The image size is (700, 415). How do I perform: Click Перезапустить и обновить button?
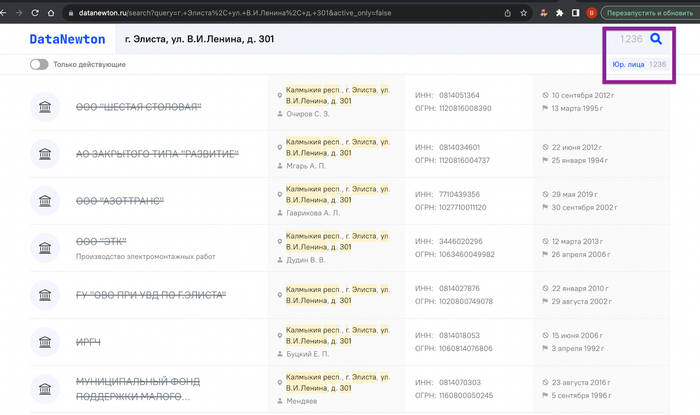pyautogui.click(x=650, y=13)
